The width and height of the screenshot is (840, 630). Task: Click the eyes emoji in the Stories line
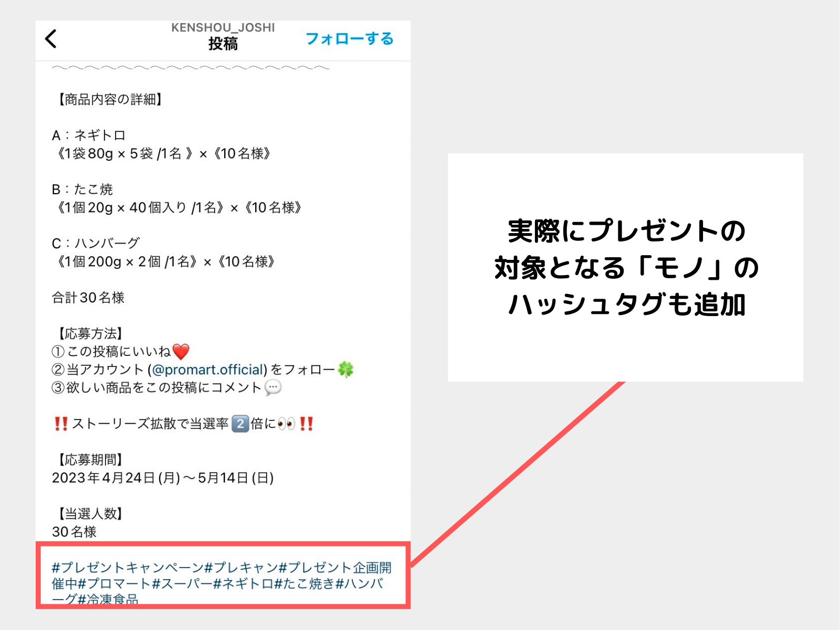tap(286, 424)
